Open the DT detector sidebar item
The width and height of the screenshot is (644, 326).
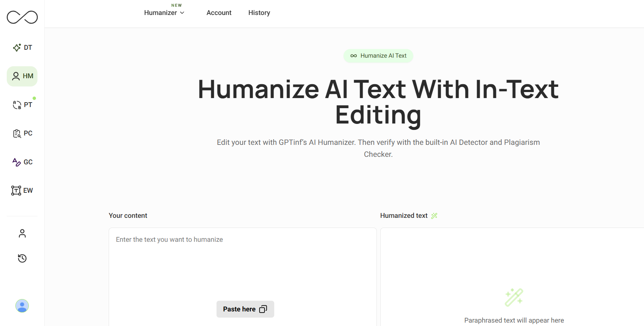[x=22, y=48]
